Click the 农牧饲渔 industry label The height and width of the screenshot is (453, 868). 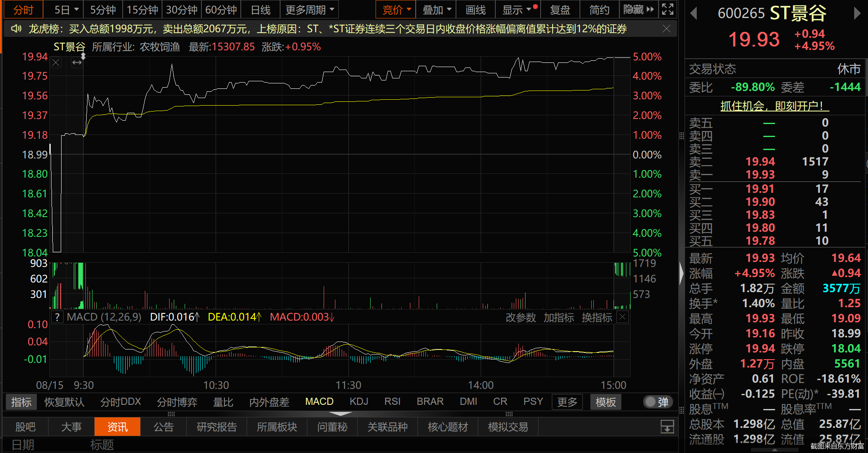point(160,47)
